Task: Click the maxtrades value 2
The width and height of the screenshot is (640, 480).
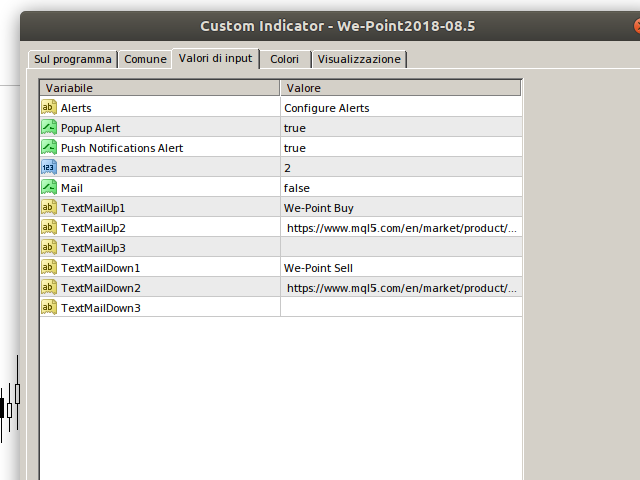Action: 401,168
